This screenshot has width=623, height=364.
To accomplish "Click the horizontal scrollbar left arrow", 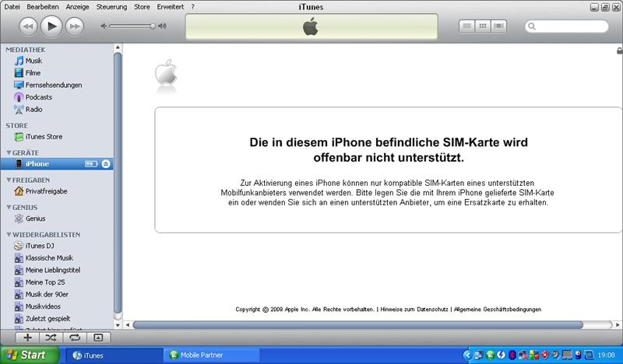I will (128, 325).
